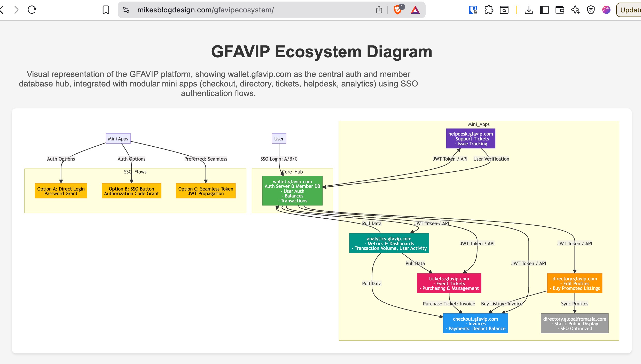The width and height of the screenshot is (641, 364).
Task: Click the Update browser button
Action: (630, 10)
